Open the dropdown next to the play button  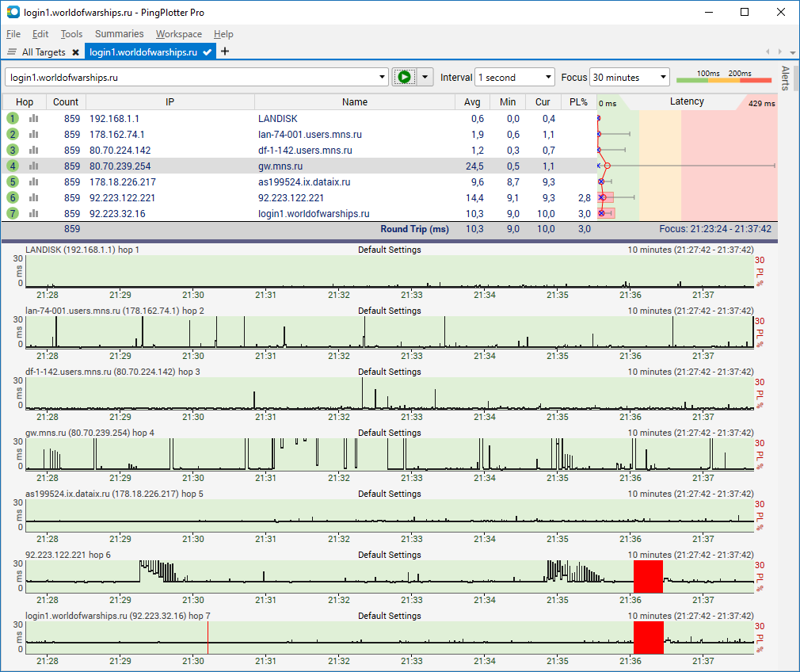pos(425,77)
